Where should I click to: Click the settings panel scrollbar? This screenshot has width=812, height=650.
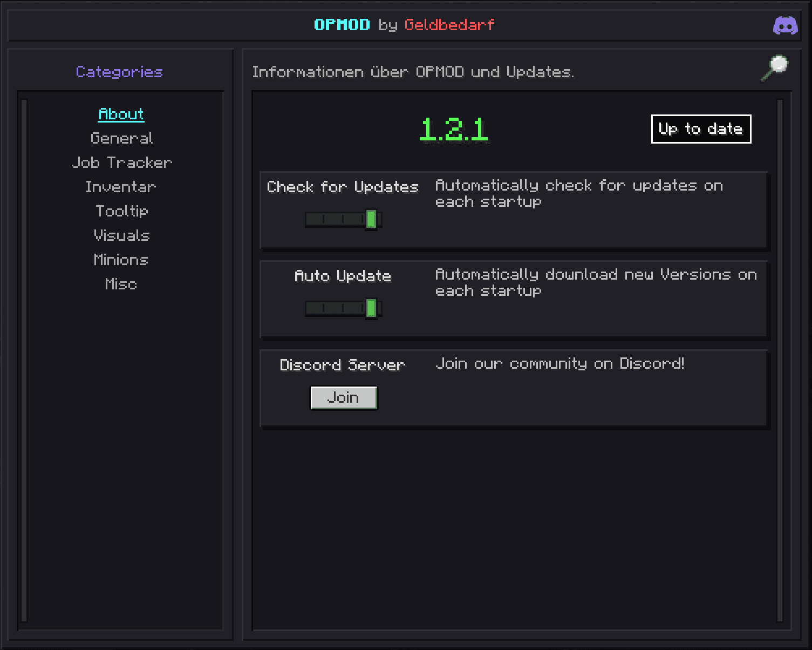(x=780, y=360)
